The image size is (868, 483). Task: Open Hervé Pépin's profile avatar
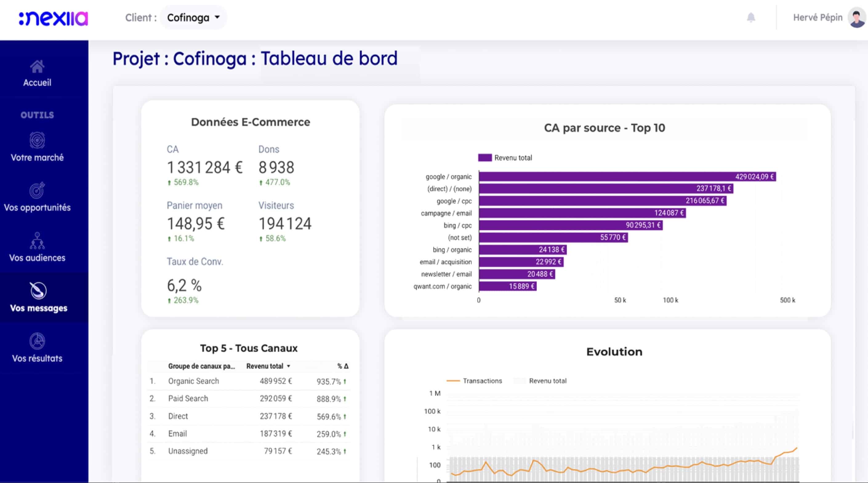856,18
